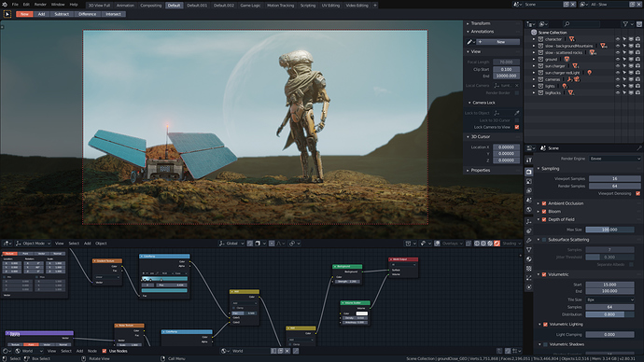The height and width of the screenshot is (362, 644).
Task: Unlink world datablock X icon
Action: pos(287,351)
